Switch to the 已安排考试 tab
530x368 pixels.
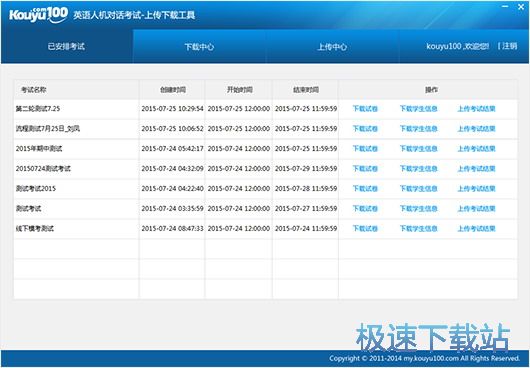point(67,46)
